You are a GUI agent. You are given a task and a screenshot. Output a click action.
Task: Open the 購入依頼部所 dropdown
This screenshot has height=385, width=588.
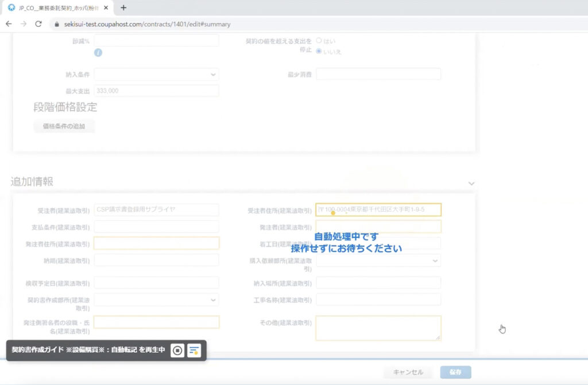[378, 260]
